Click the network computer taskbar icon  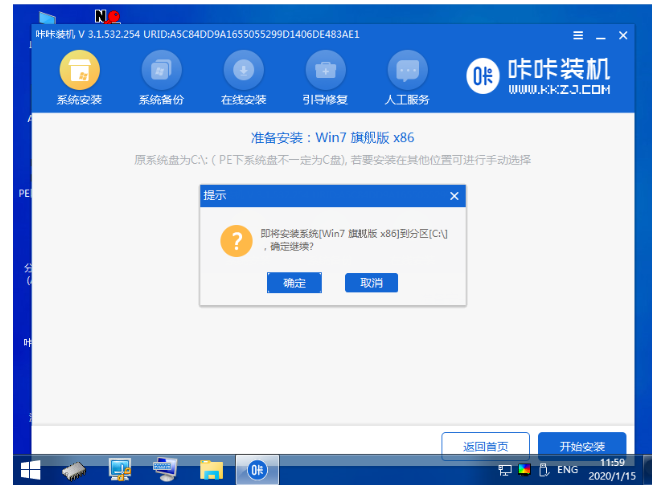120,470
